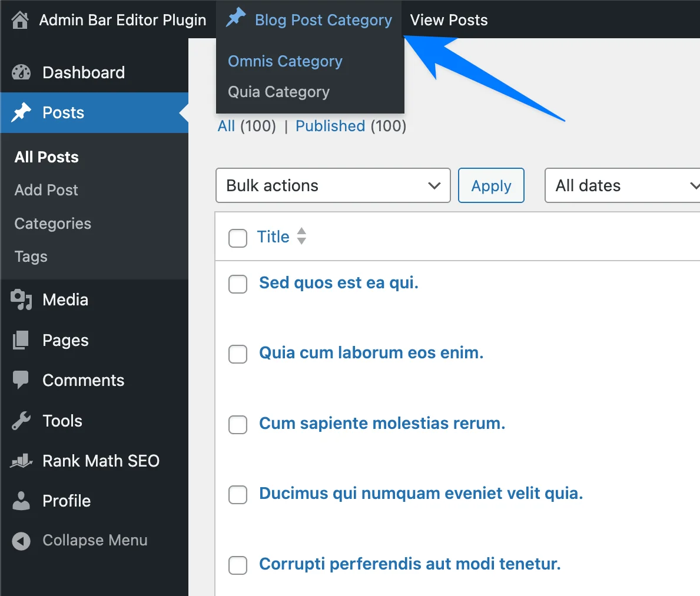Open Rank Math SEO via its chart icon
Viewport: 700px width, 596px height.
(20, 461)
